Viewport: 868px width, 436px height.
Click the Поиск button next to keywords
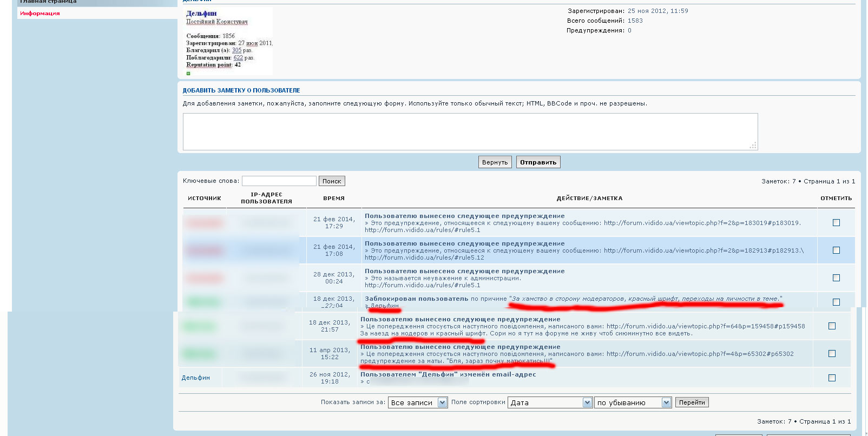pos(331,181)
